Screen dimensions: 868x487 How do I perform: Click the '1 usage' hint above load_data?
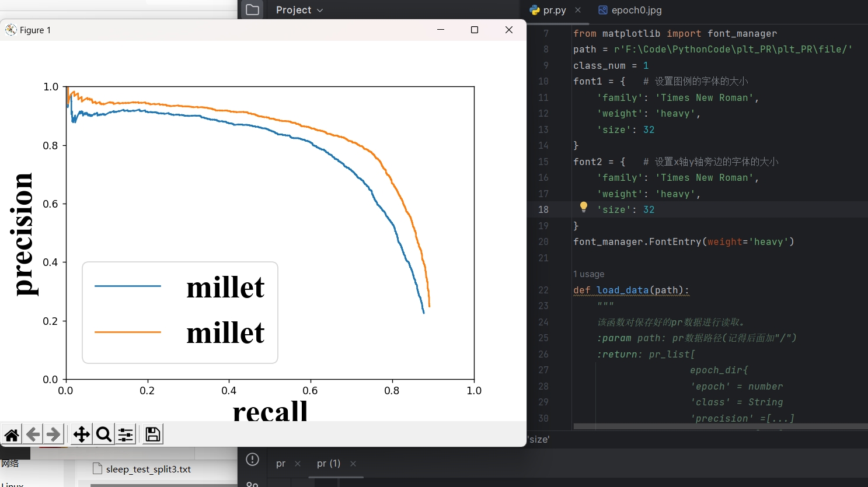coord(588,274)
